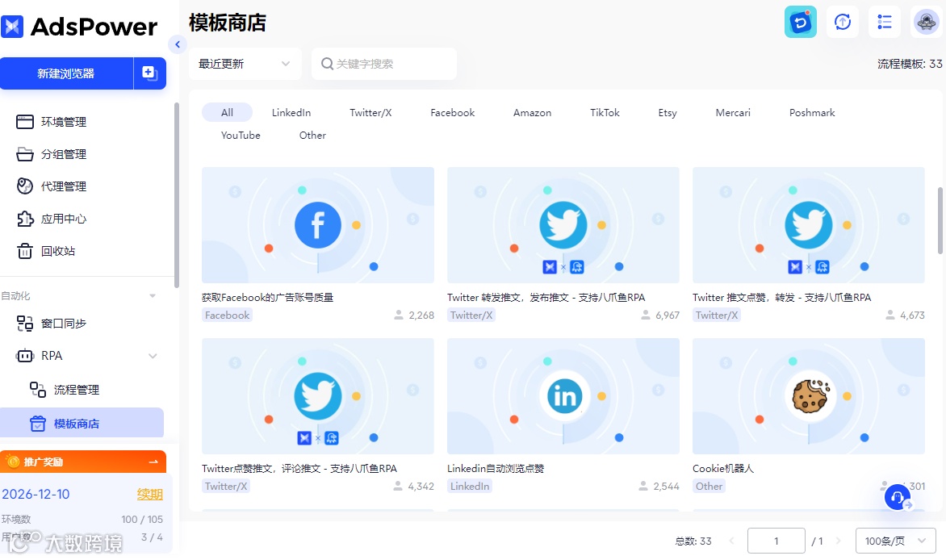Open the Linkedin自动浏览点赞 template thumbnail
This screenshot has height=560, width=946.
tap(563, 396)
